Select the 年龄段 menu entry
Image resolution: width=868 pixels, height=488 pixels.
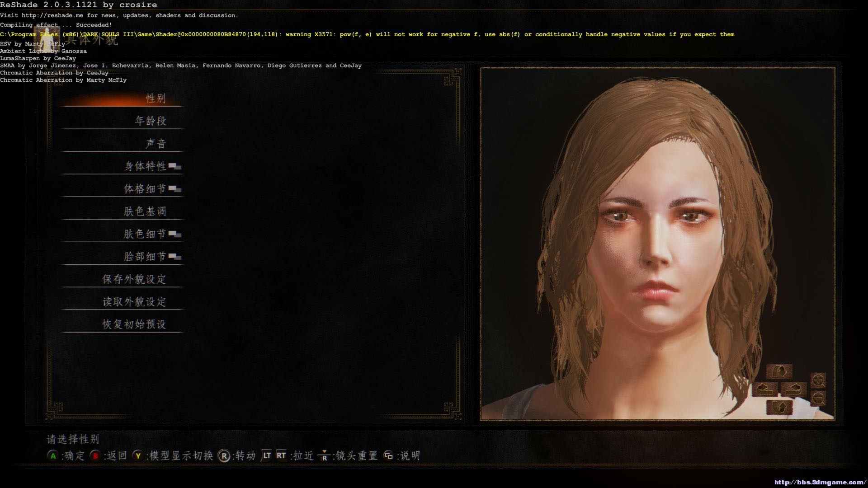pyautogui.click(x=122, y=121)
